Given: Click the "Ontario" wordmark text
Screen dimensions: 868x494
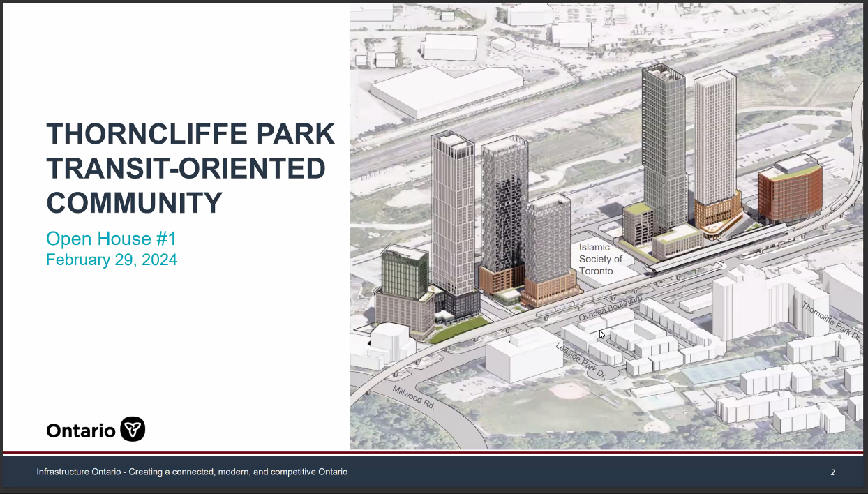Looking at the screenshot, I should coord(81,431).
